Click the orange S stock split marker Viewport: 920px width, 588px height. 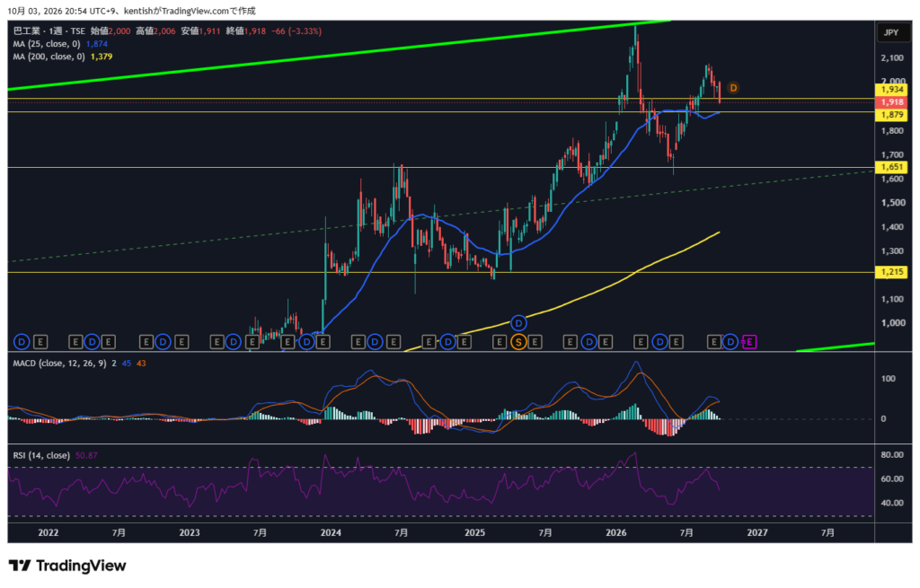click(518, 342)
